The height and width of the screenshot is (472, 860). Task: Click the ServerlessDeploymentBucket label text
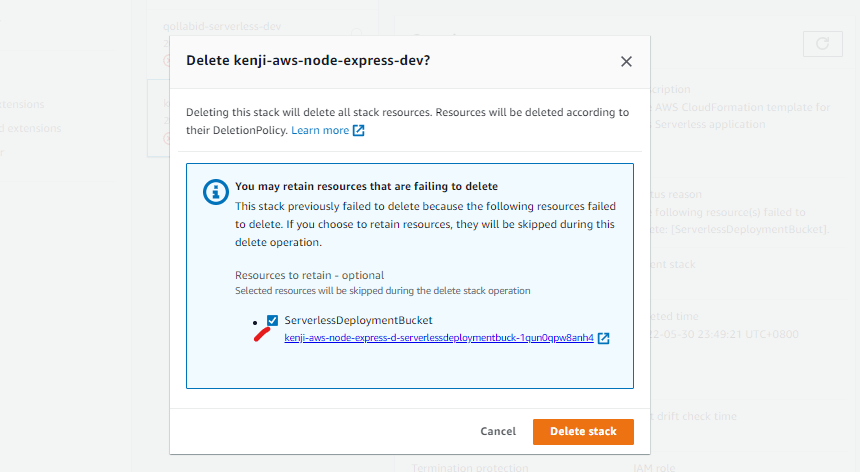(358, 320)
